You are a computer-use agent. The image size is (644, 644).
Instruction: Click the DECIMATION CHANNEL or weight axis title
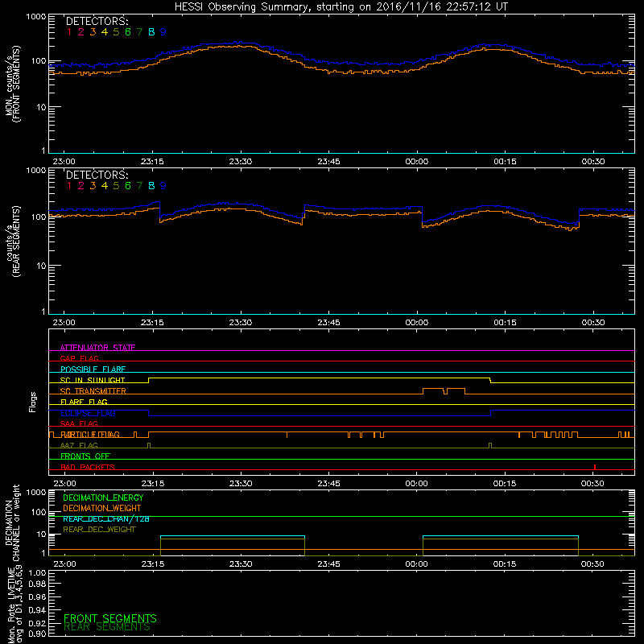(12, 522)
